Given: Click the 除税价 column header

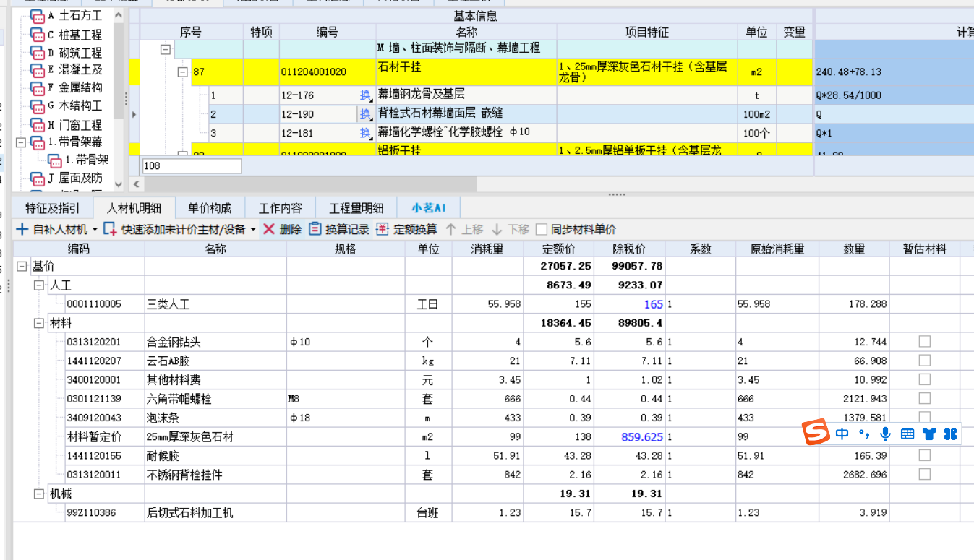Looking at the screenshot, I should 629,249.
